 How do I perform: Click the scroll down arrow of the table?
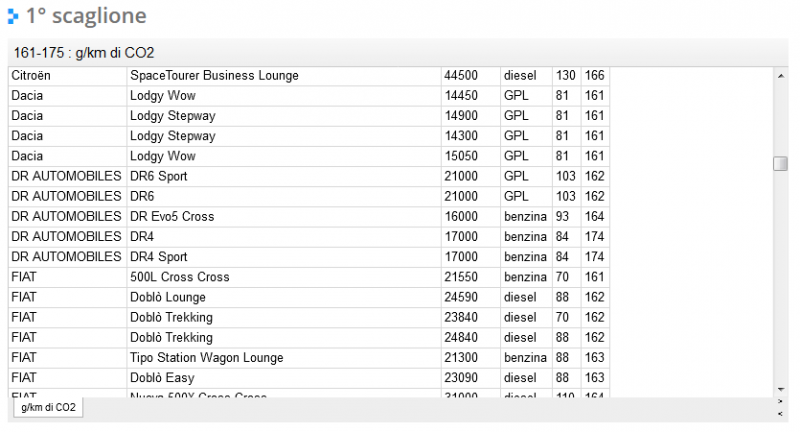(x=781, y=389)
